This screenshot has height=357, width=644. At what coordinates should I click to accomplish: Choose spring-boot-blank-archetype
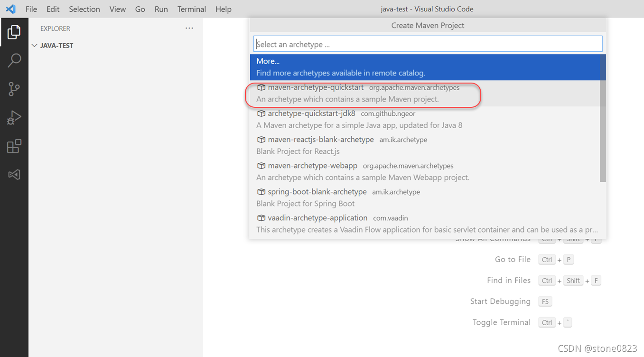pos(425,197)
